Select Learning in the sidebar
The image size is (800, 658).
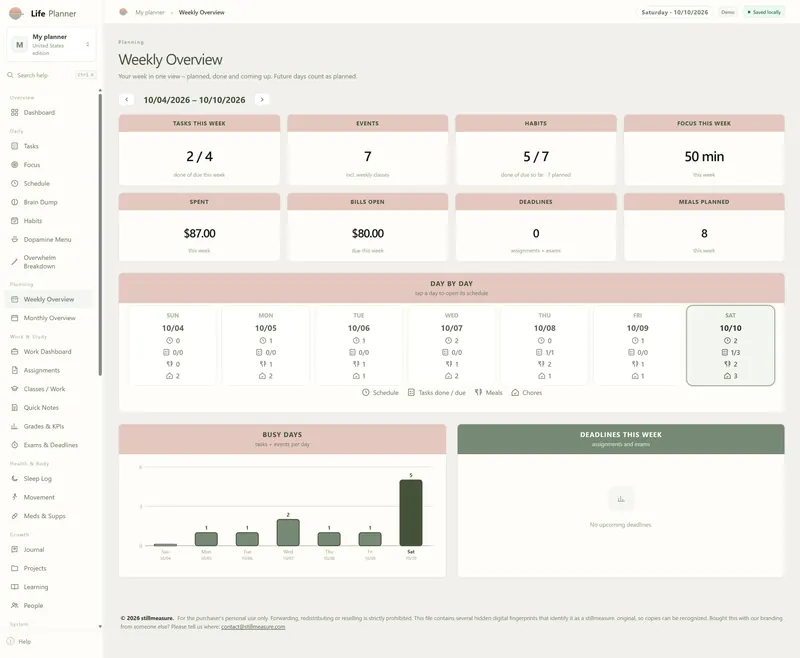[49, 587]
